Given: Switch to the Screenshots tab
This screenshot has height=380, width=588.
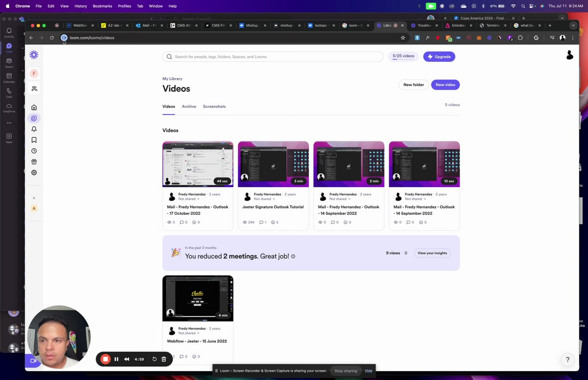Looking at the screenshot, I should pyautogui.click(x=214, y=106).
